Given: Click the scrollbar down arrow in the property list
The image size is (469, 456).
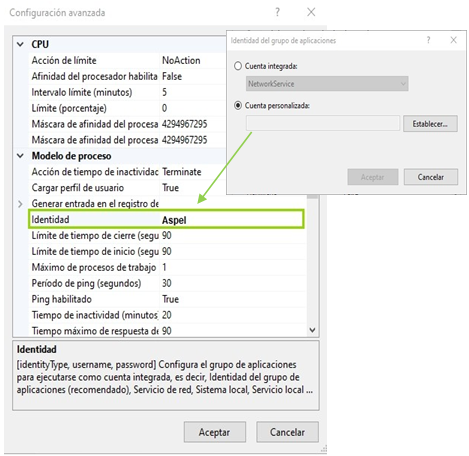Looking at the screenshot, I should [x=312, y=330].
